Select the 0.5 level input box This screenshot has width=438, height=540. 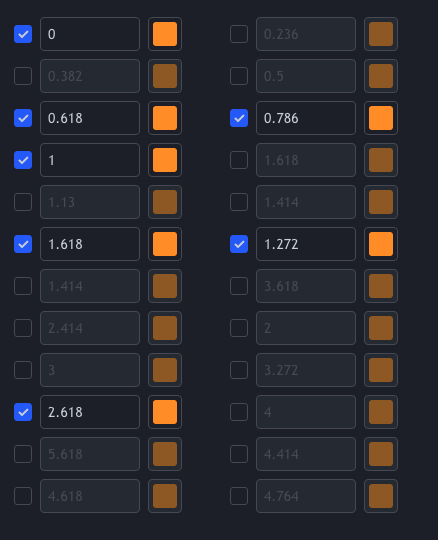click(x=306, y=76)
